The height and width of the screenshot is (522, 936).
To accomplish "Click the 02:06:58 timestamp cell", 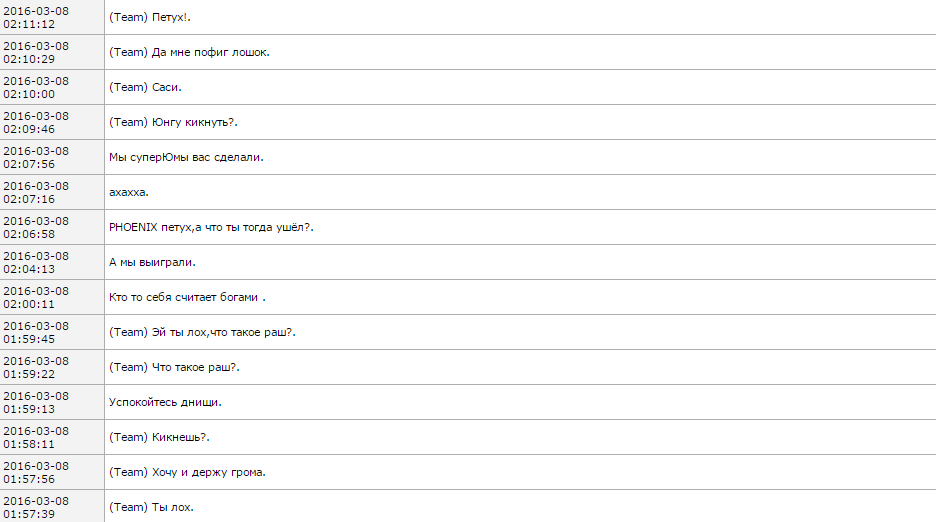I will (36, 227).
